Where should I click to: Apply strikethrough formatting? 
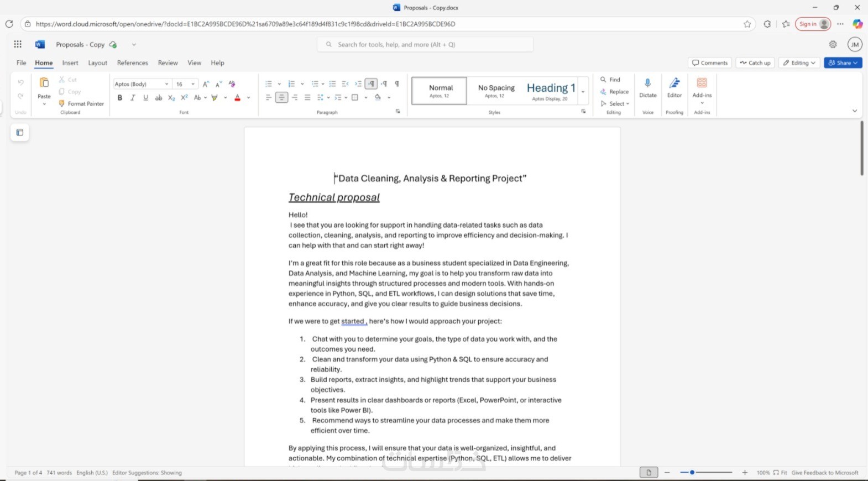[159, 98]
